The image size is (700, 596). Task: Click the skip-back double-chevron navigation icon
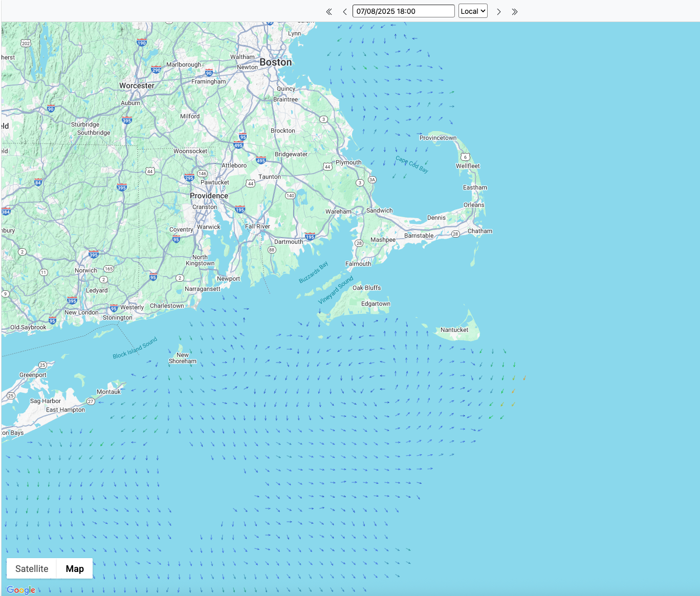point(329,11)
